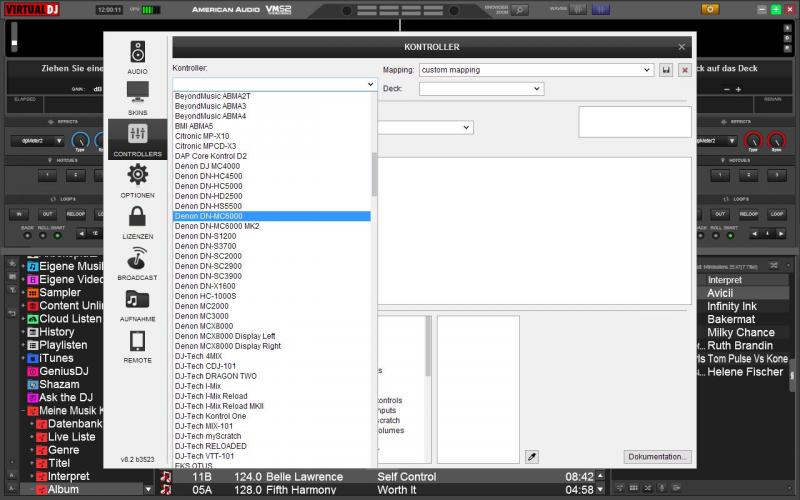This screenshot has width=800, height=500.
Task: Open the Lizenzen lock section
Action: (137, 222)
